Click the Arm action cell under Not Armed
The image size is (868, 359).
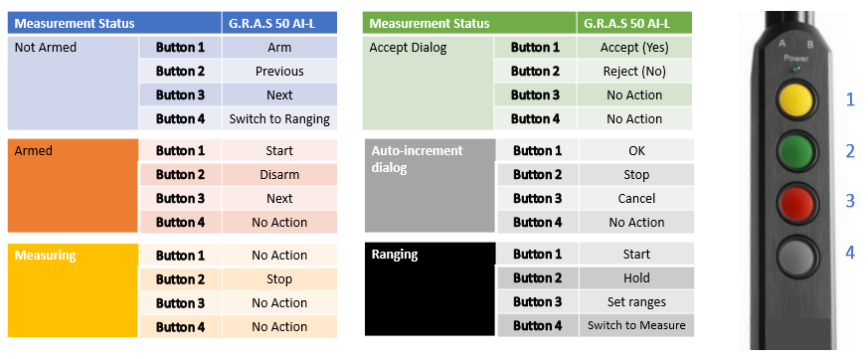click(x=279, y=48)
